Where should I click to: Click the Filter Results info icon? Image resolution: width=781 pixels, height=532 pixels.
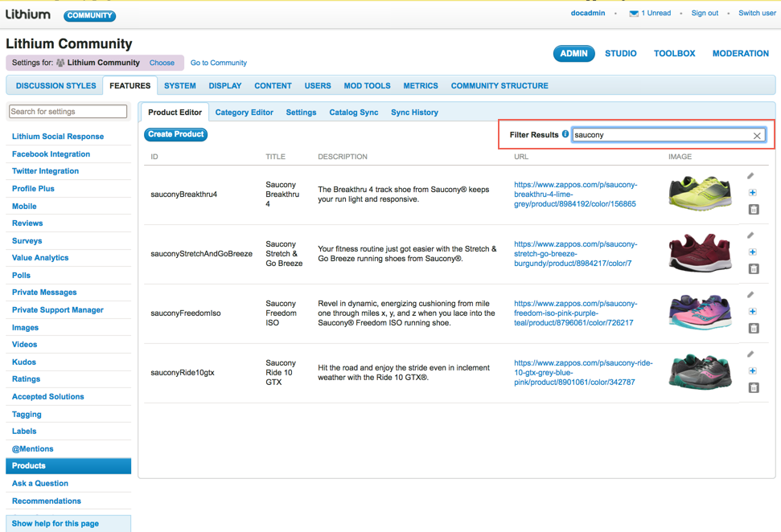tap(565, 134)
